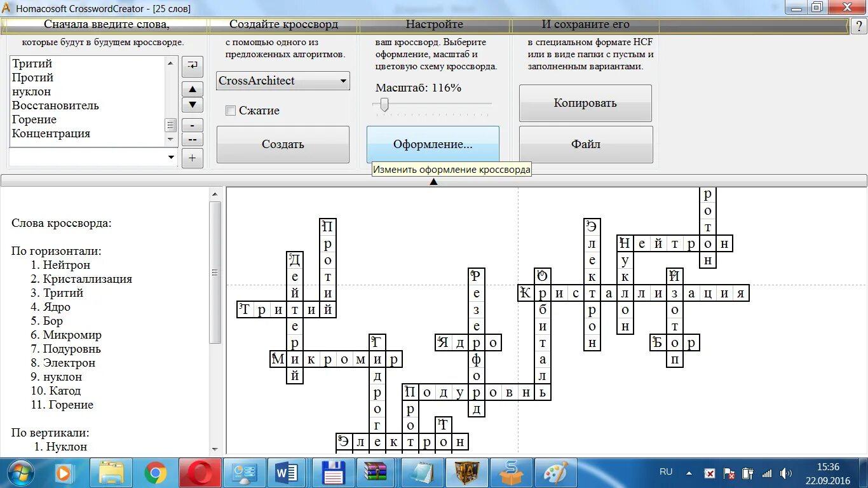
Task: Click clue panel scrollbar up arrow
Action: [215, 193]
